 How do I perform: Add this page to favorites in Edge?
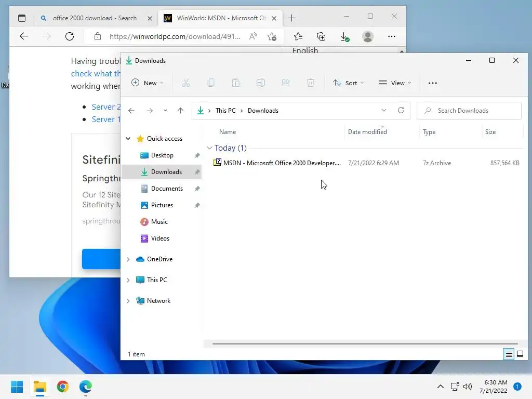(272, 36)
